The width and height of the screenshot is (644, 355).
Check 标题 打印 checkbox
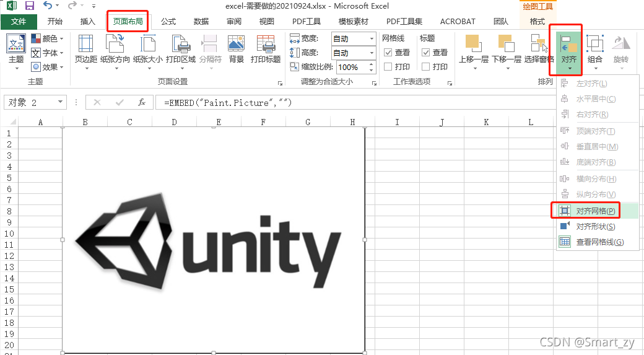(x=425, y=66)
